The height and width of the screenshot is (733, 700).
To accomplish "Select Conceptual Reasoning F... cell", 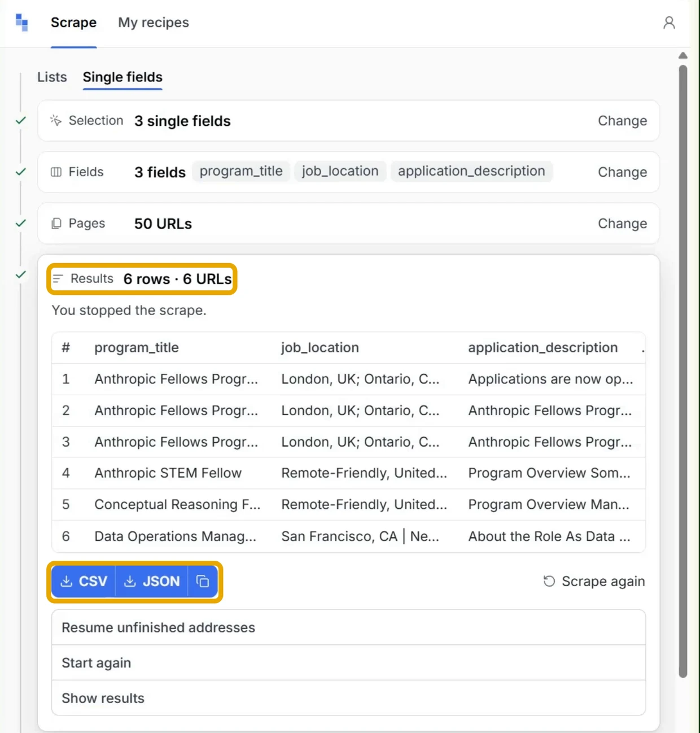I will coord(177,504).
